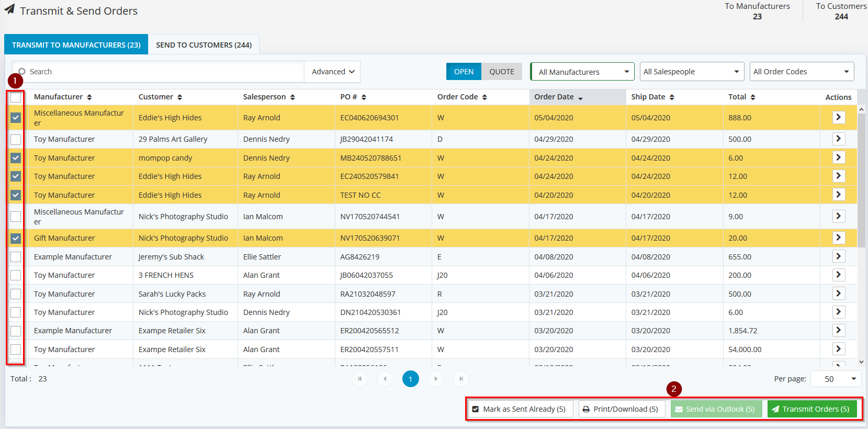Open actions arrow for Jeremy's Sub Shack order
The height and width of the screenshot is (429, 868).
point(838,256)
